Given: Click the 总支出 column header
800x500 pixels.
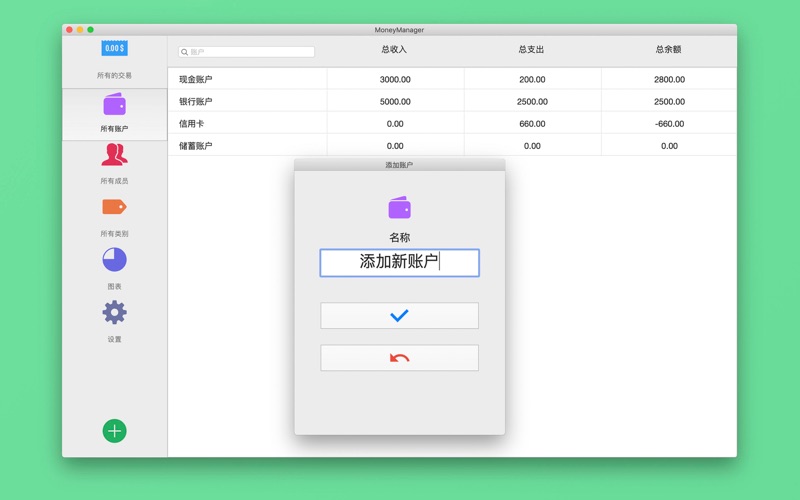Looking at the screenshot, I should tap(531, 49).
